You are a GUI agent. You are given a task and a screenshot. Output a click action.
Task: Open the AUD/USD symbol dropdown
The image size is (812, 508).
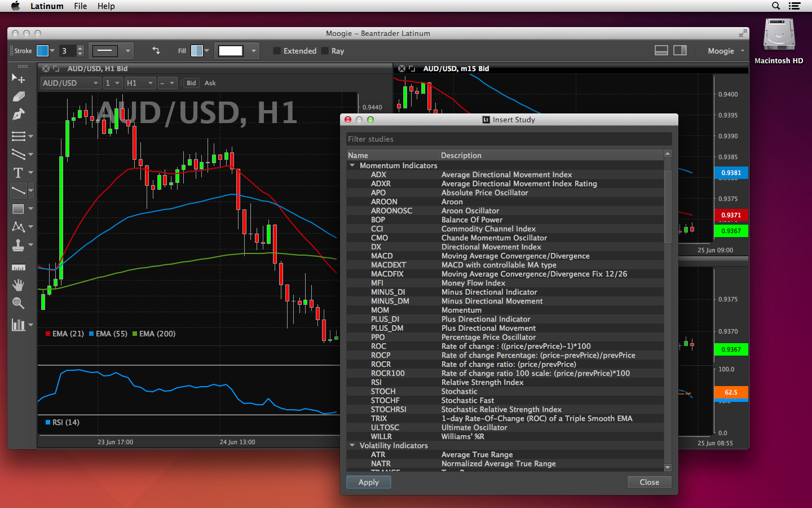coord(70,83)
